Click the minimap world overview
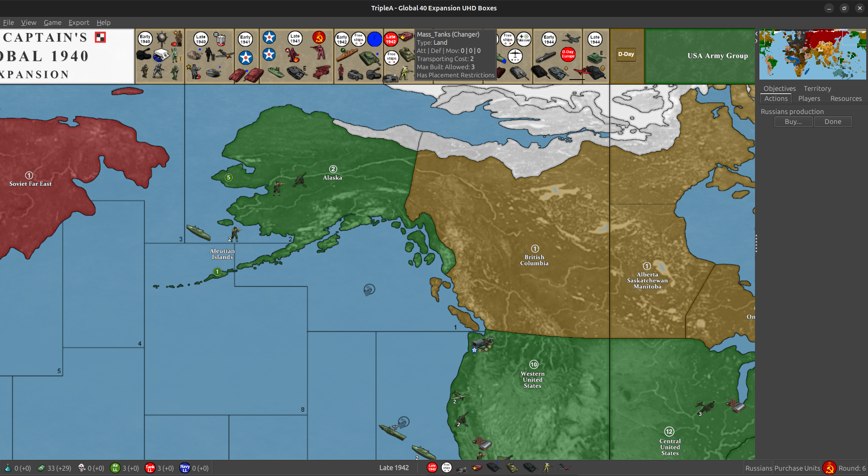 (x=812, y=54)
